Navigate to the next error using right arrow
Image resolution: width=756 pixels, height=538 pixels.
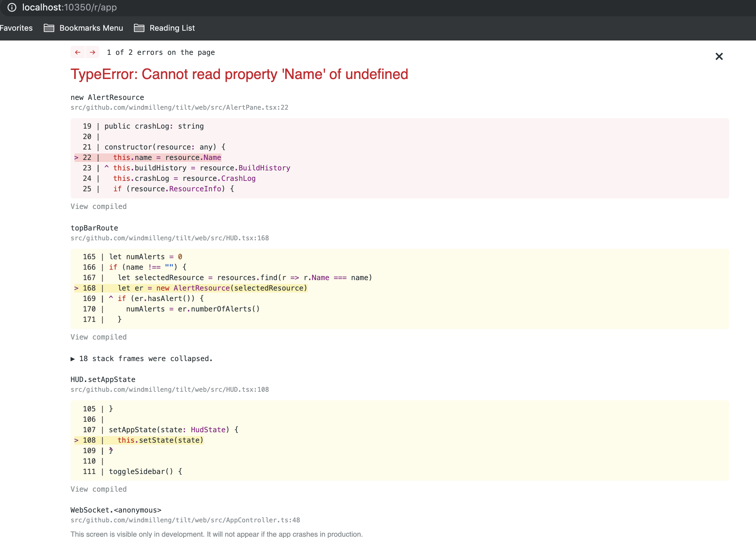tap(92, 52)
